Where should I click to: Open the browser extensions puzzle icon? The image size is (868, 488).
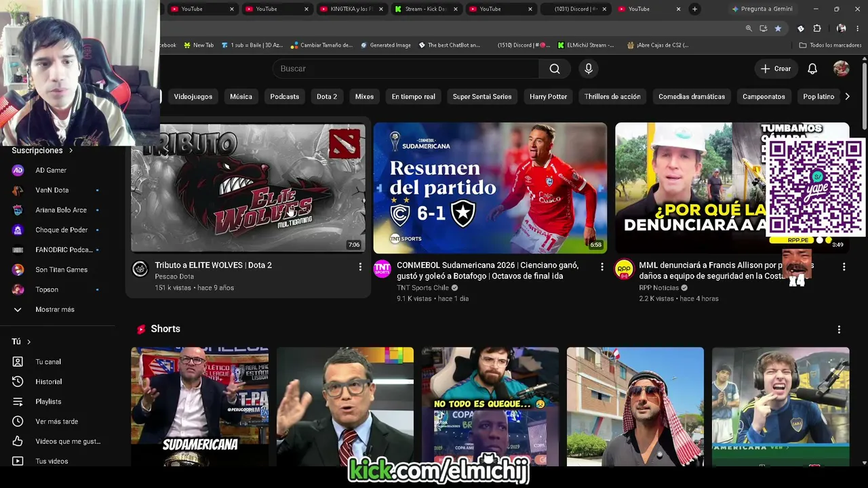[817, 28]
